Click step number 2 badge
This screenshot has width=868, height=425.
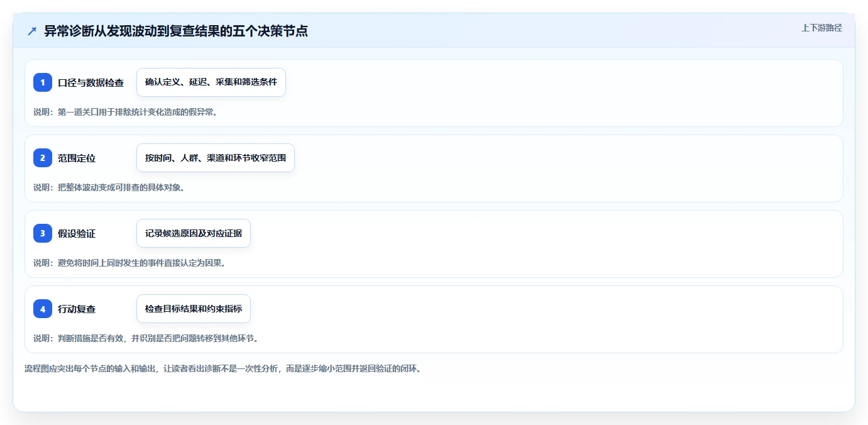click(x=43, y=158)
